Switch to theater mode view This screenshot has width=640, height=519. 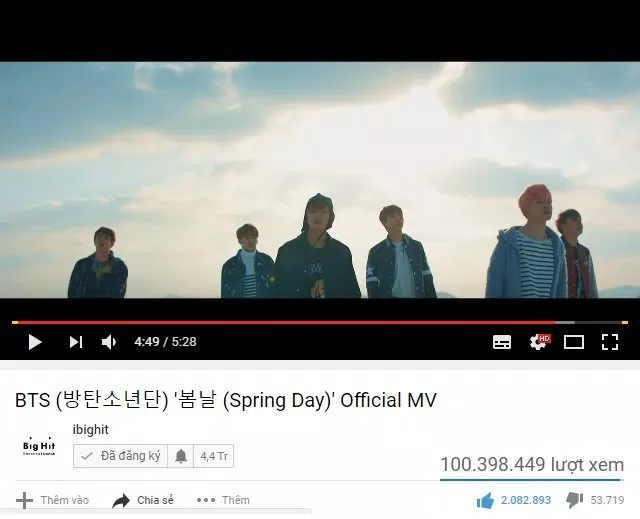tap(574, 342)
